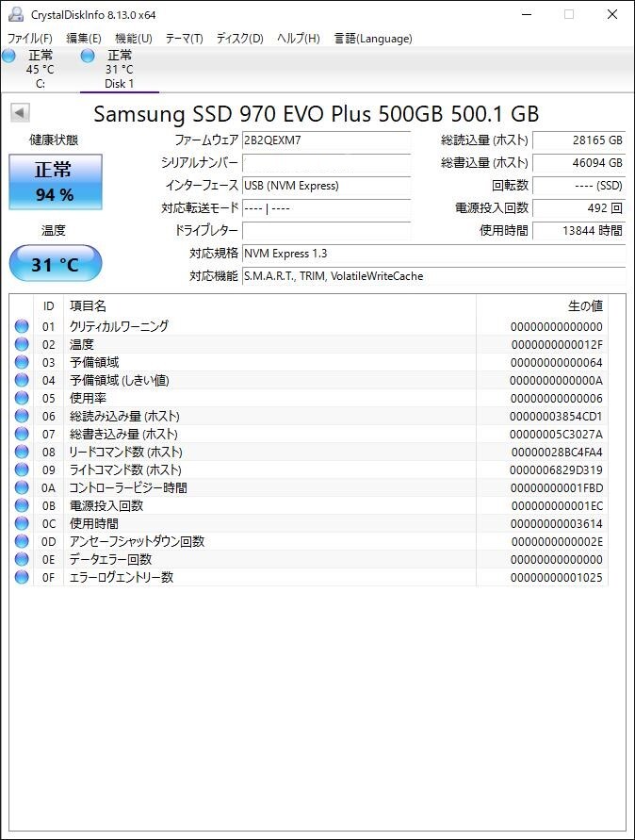Select raw value 0000000000012F for 温度
This screenshot has width=635, height=840.
[x=557, y=344]
